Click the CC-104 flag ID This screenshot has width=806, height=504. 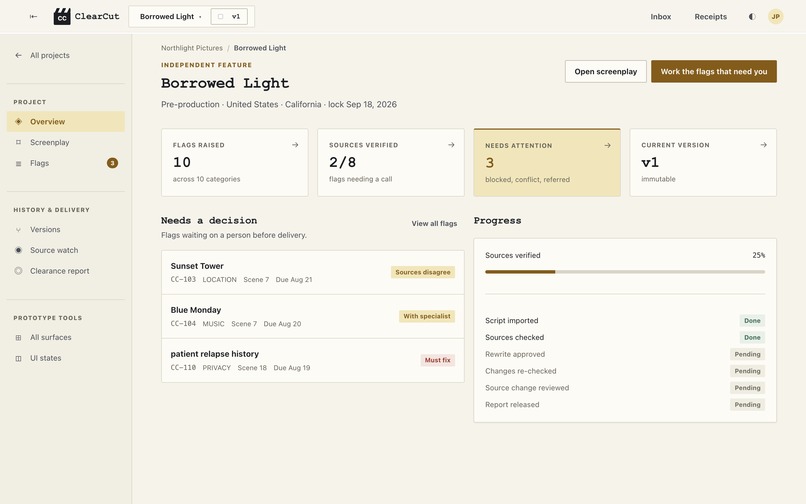tap(183, 323)
